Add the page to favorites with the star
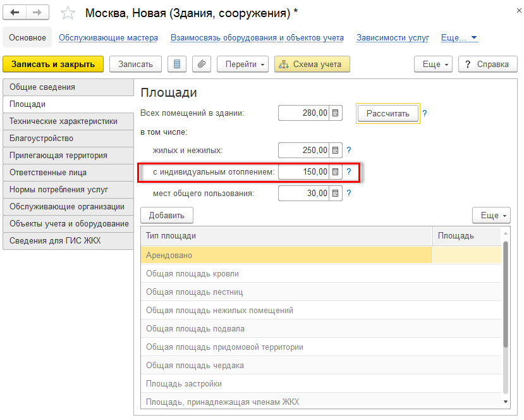Viewport: 524px width, 420px height. tap(67, 13)
